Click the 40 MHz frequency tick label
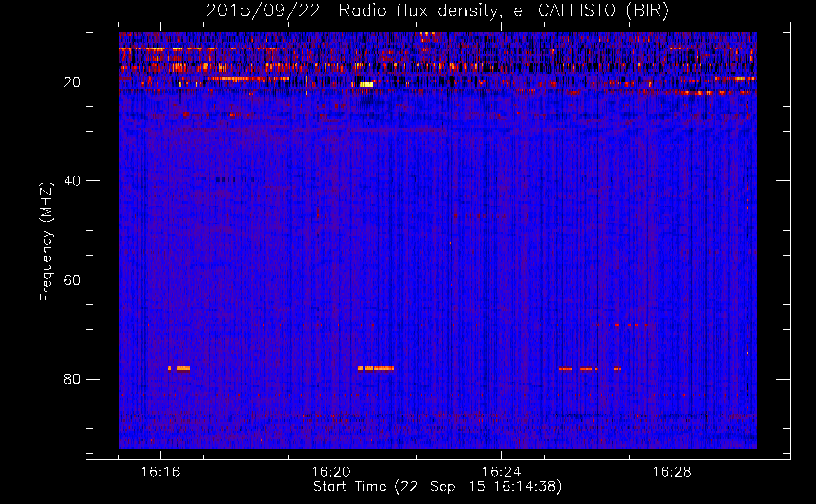Screen dimensions: 816x504 coord(73,181)
